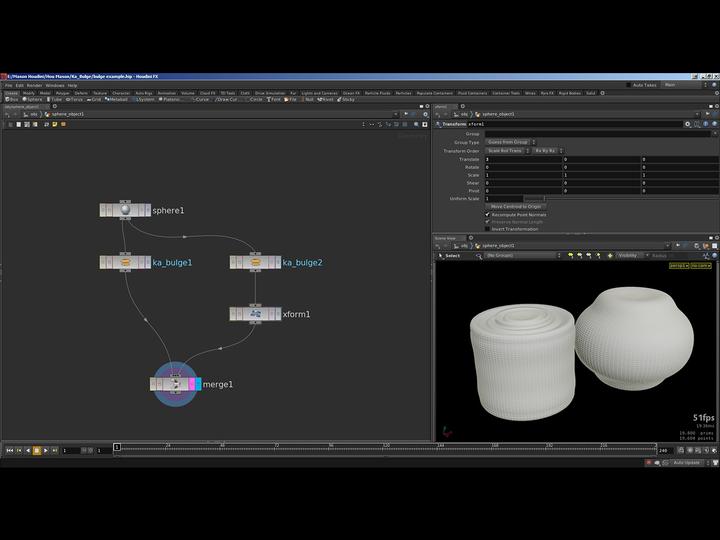
Task: Toggle Recompute Point Normals checkbox
Action: (488, 214)
